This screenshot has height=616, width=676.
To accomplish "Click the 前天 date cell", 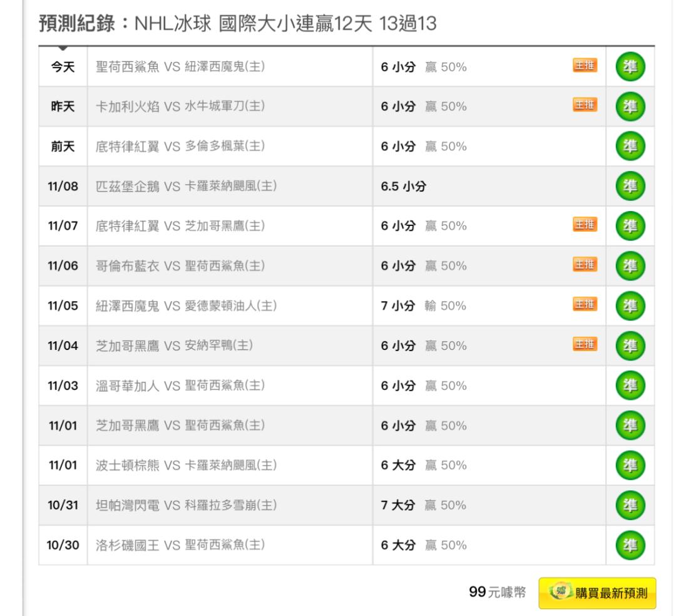I will click(x=63, y=146).
